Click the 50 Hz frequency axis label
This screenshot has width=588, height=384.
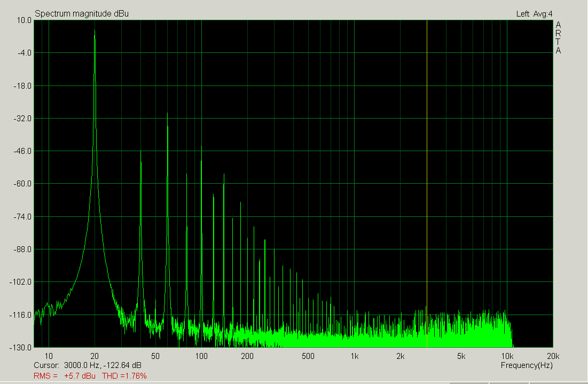[155, 356]
